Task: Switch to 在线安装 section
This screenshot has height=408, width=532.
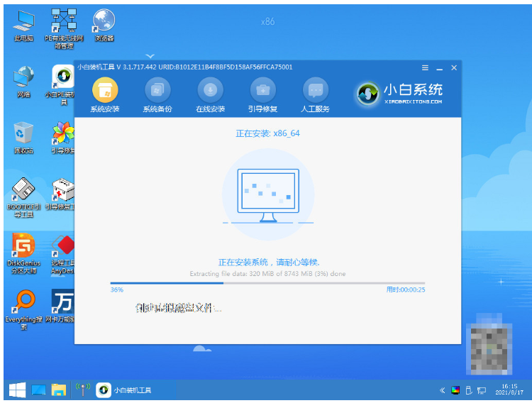Action: [x=210, y=90]
